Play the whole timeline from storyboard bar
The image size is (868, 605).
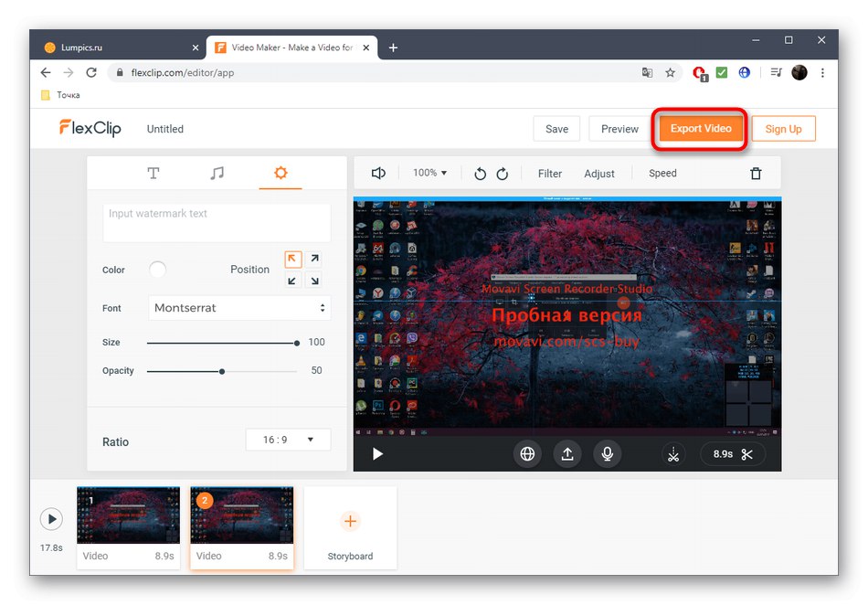[51, 519]
